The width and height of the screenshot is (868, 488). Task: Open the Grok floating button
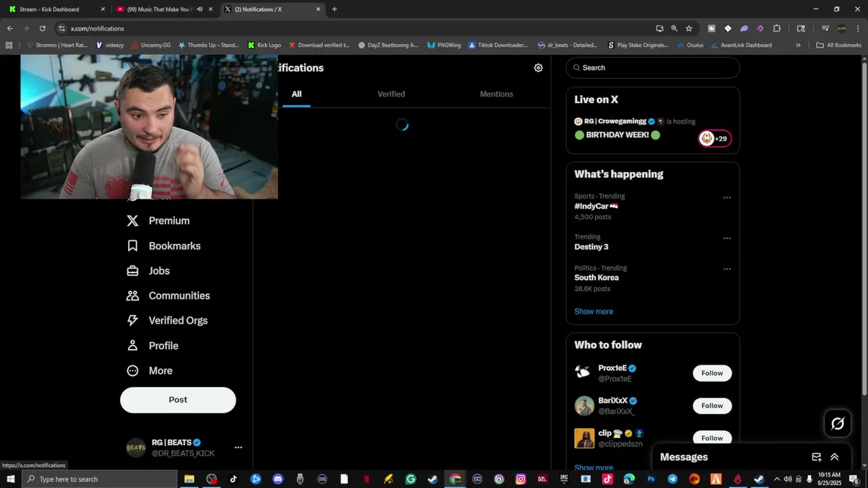click(x=837, y=424)
